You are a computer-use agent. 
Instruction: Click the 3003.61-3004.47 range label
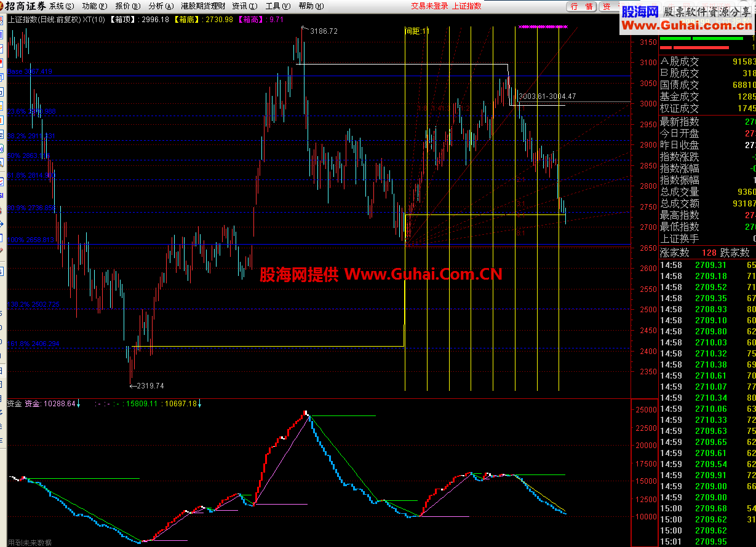[x=547, y=96]
